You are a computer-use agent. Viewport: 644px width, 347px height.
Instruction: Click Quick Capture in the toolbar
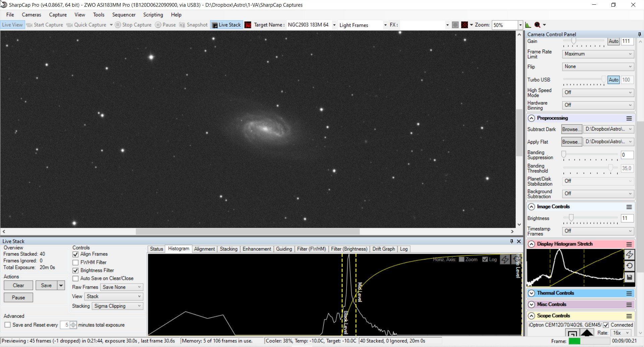coord(87,25)
